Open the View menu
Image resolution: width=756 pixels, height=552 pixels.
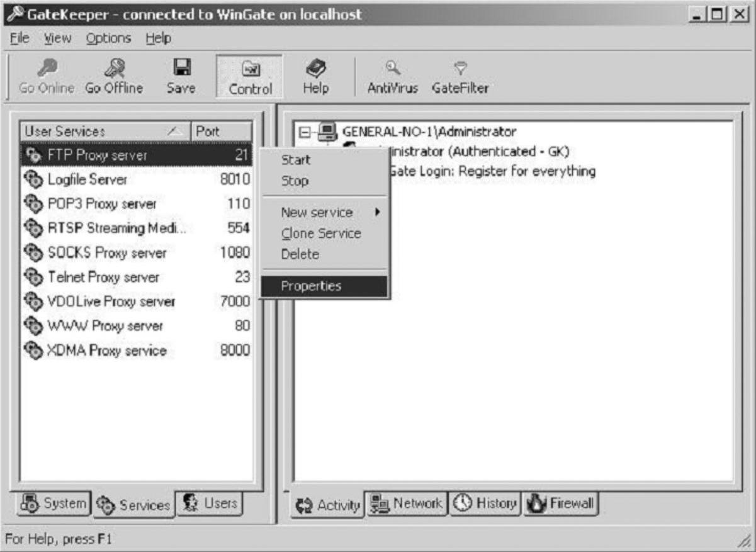tap(57, 38)
